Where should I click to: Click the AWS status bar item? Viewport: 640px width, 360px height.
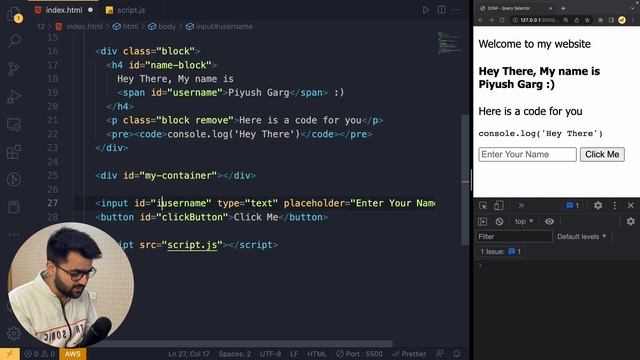pyautogui.click(x=73, y=354)
